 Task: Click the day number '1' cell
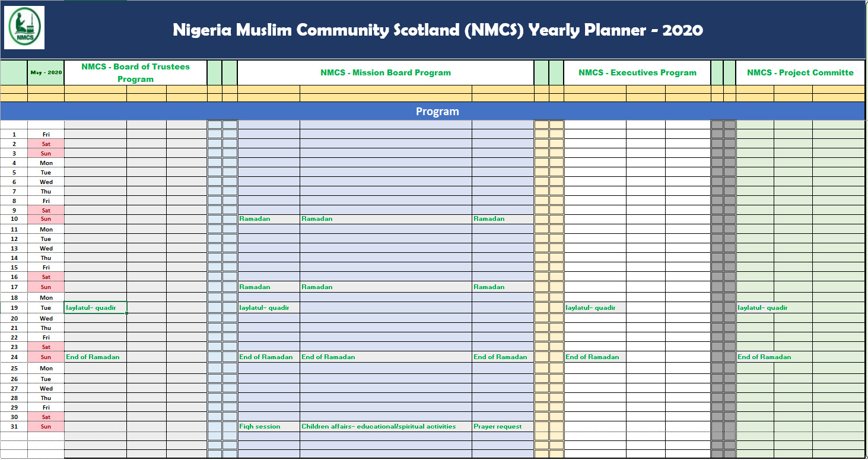pyautogui.click(x=14, y=135)
